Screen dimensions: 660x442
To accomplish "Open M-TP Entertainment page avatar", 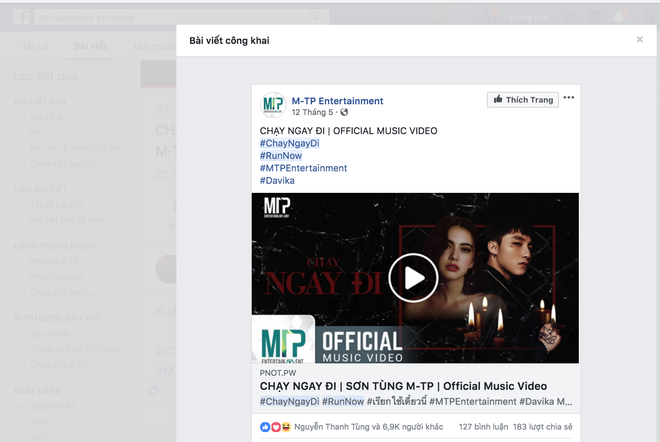I will 273,105.
